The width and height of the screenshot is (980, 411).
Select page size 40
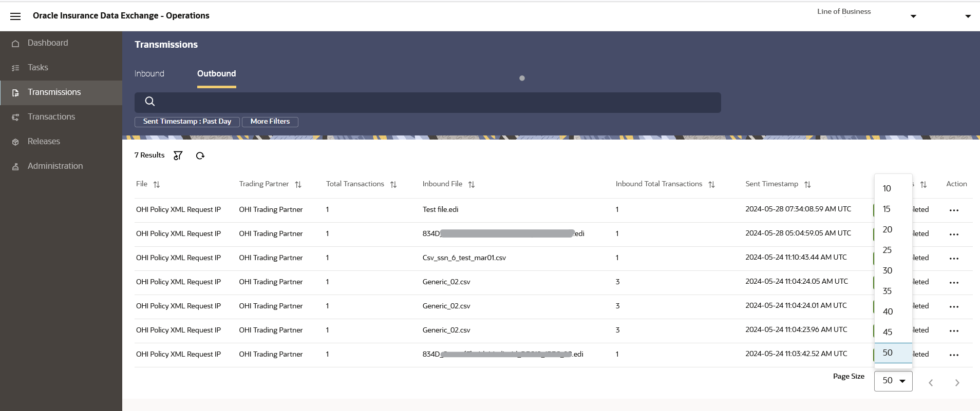coord(893,312)
